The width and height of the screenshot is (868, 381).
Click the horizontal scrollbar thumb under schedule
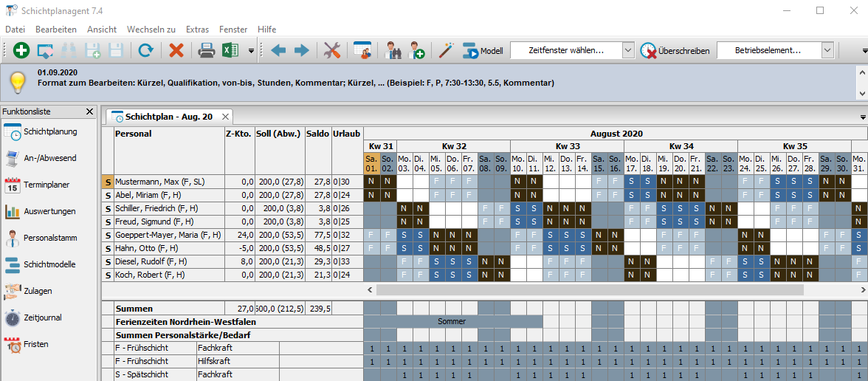(590, 289)
